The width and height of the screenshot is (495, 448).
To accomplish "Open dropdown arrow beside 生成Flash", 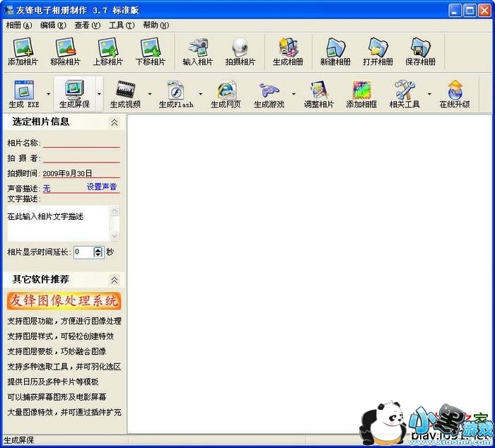I will tap(200, 94).
